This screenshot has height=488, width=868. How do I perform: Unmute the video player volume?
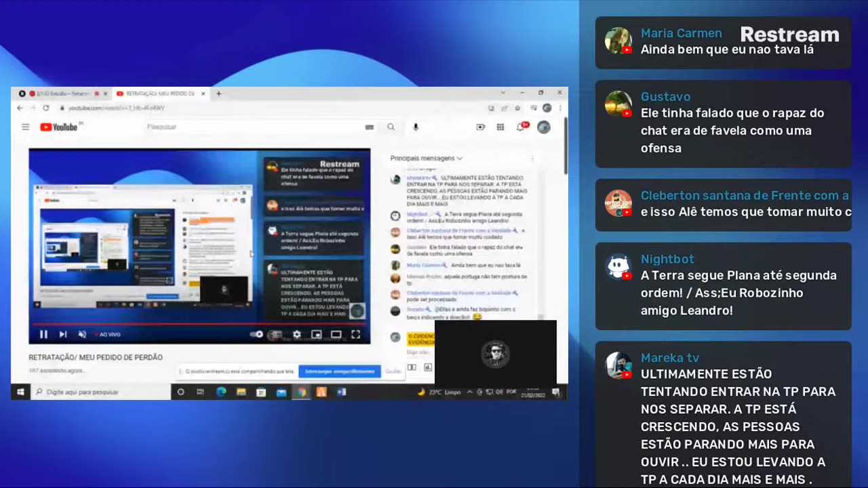point(82,334)
